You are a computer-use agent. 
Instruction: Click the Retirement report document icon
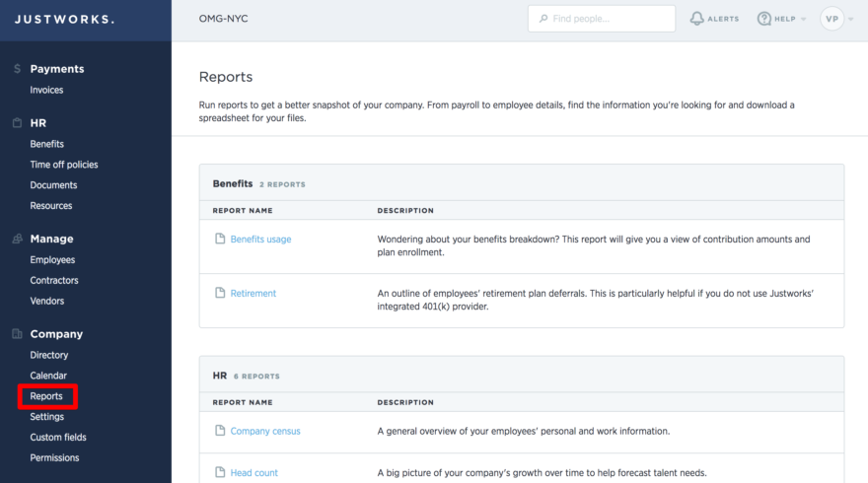(x=220, y=293)
